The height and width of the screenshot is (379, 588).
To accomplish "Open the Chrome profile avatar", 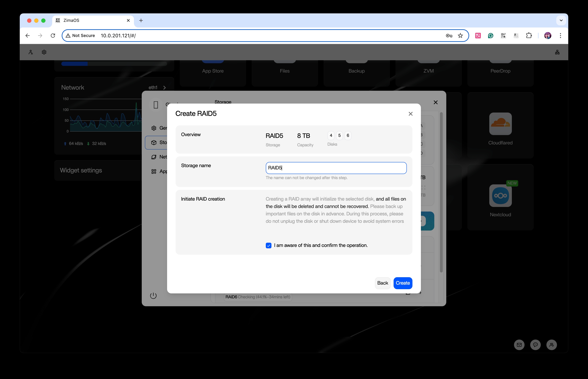I will [x=548, y=35].
